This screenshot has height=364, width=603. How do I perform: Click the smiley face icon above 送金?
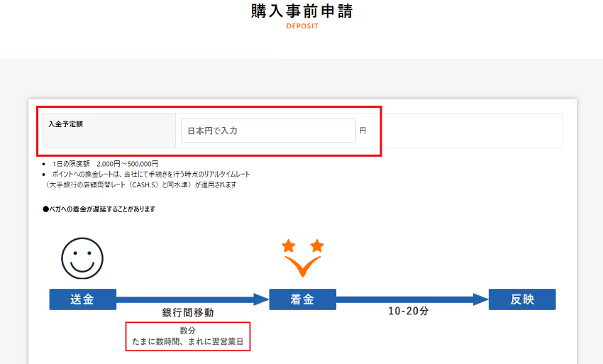(82, 258)
